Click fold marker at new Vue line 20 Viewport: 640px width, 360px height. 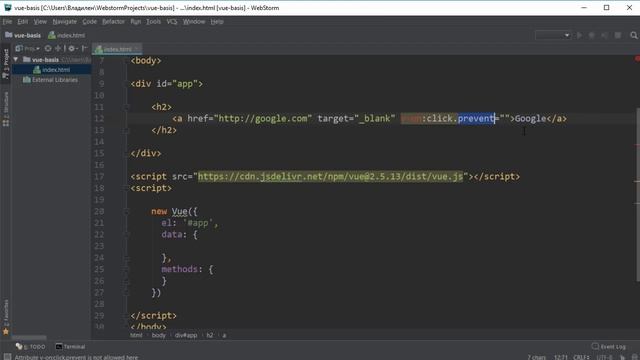(126, 211)
